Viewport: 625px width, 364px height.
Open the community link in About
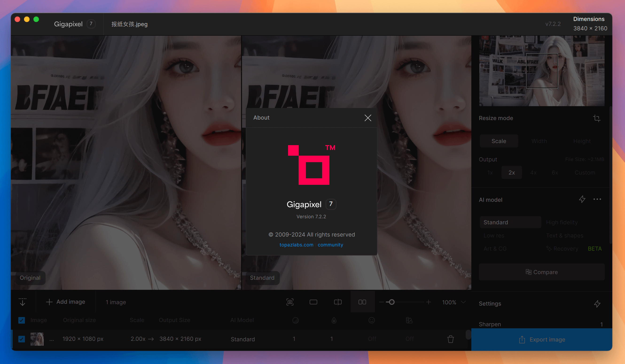point(330,245)
